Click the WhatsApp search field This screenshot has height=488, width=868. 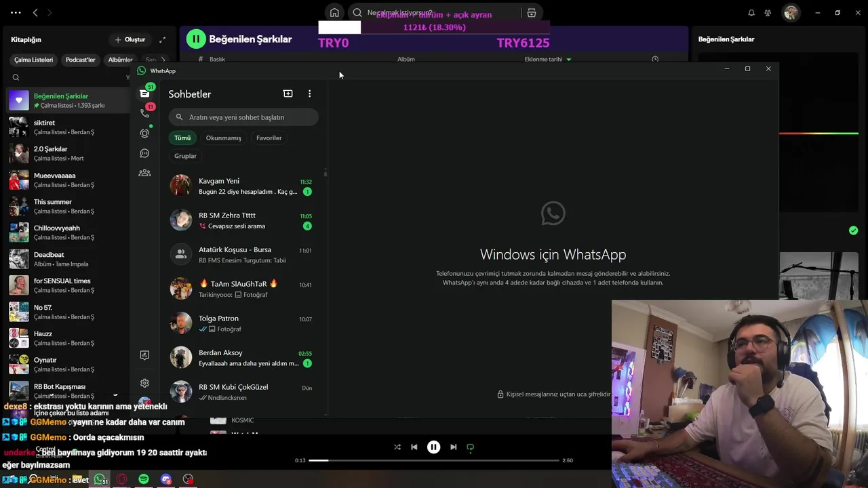coord(243,117)
